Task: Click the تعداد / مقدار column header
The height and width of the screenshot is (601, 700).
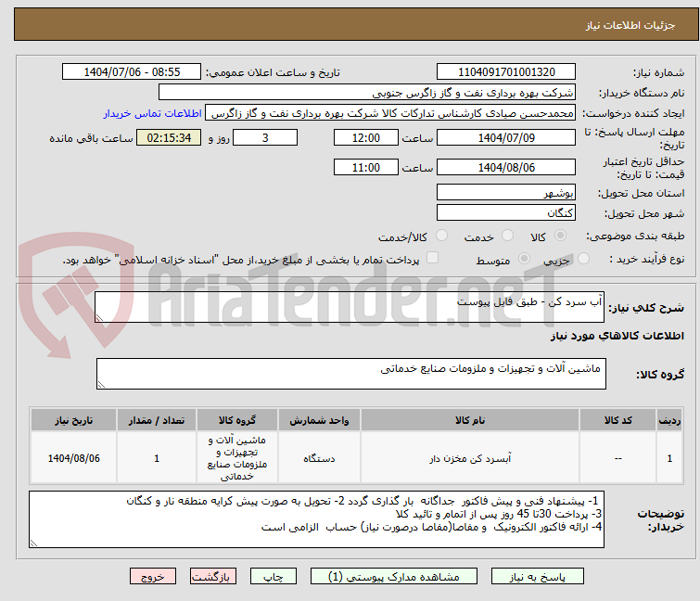Action: 157,420
